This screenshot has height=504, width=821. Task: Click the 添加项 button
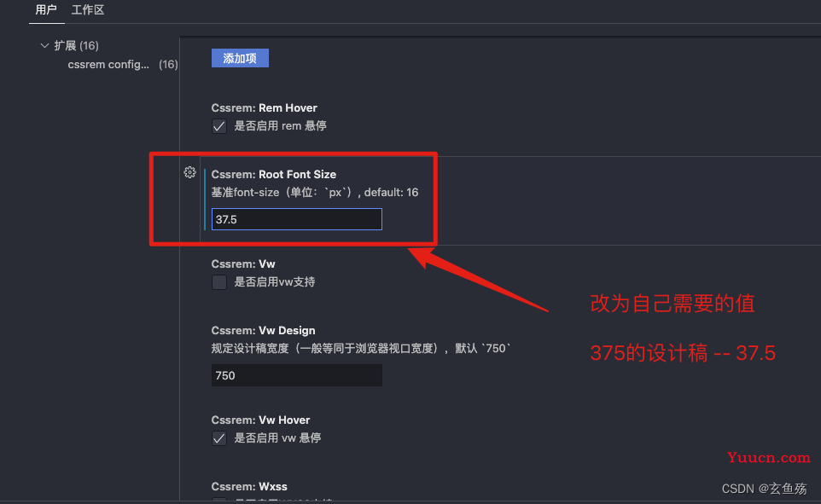click(x=240, y=58)
